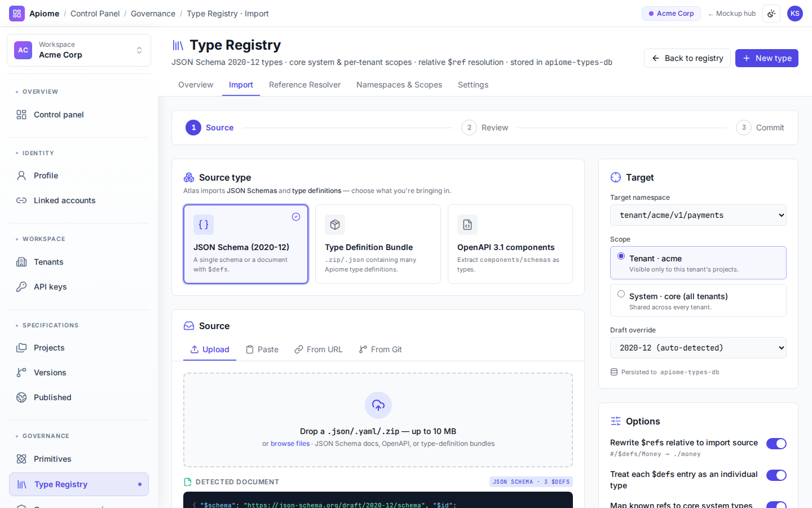Click the Source inbox icon
This screenshot has width=812, height=508.
189,326
